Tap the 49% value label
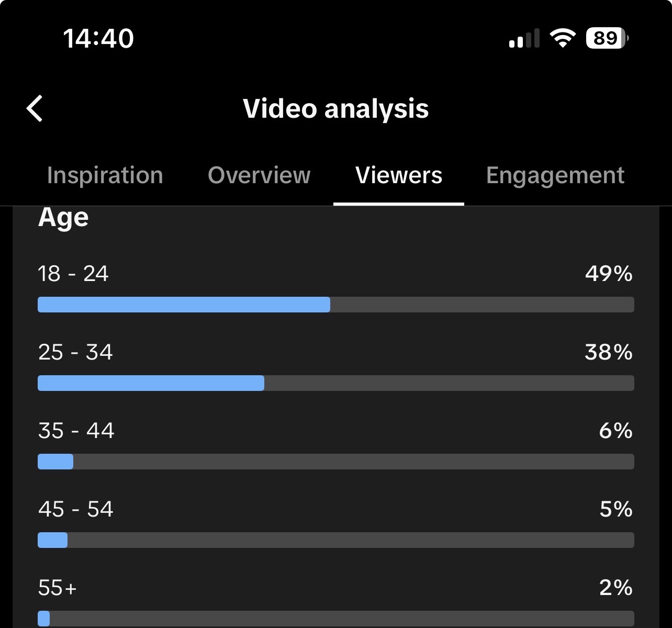 click(x=609, y=274)
